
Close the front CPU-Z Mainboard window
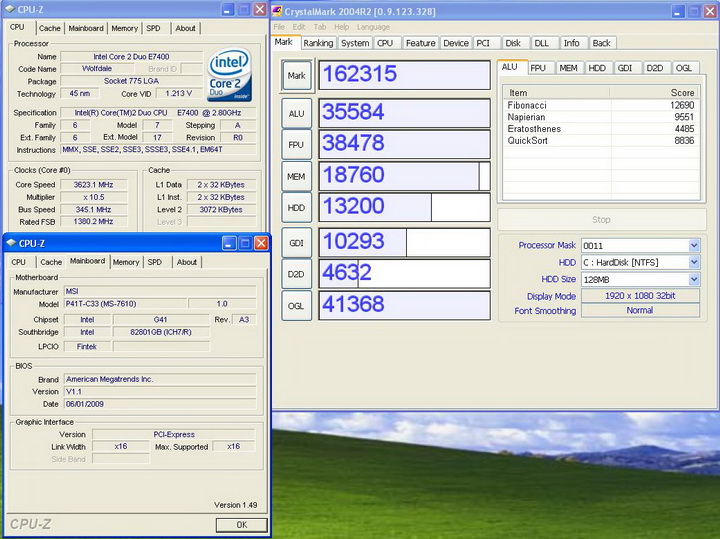point(261,243)
